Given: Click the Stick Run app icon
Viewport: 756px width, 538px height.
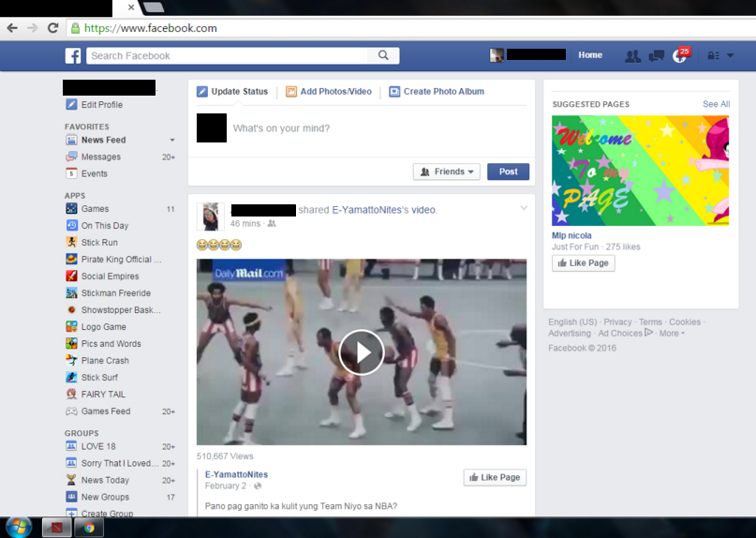Looking at the screenshot, I should pyautogui.click(x=71, y=243).
